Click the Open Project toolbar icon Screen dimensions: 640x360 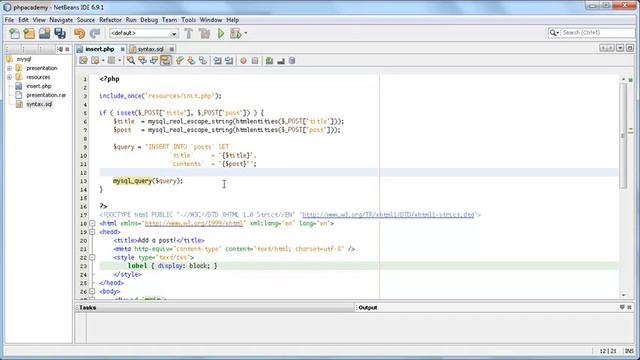coord(44,33)
